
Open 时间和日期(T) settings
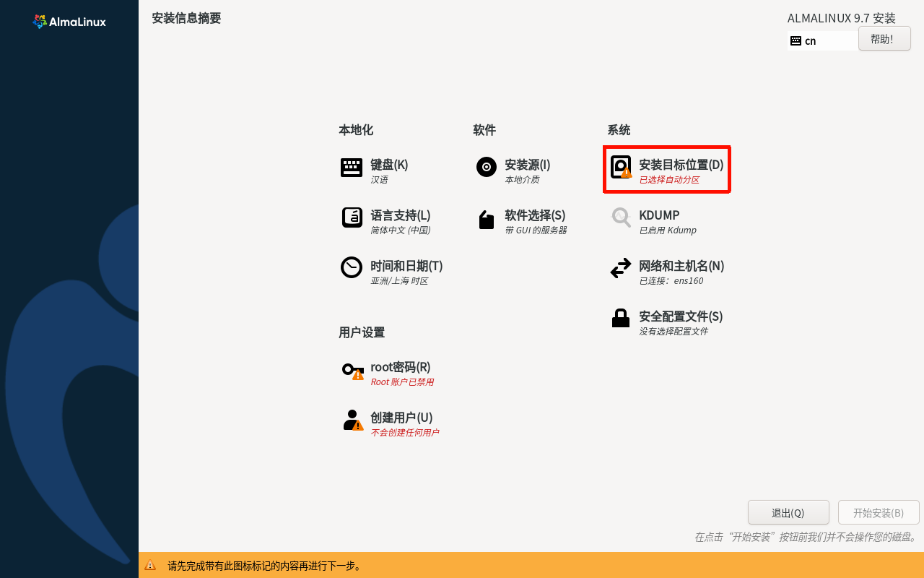[406, 266]
